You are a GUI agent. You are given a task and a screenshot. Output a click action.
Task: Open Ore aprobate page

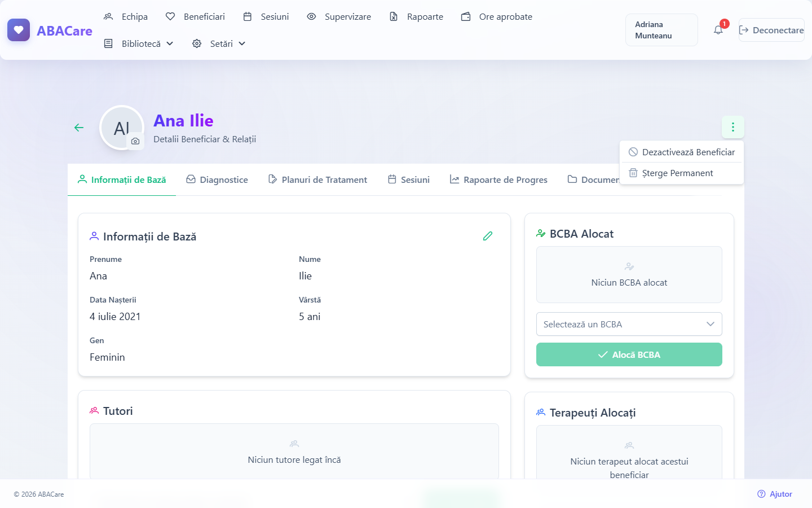[x=496, y=16]
